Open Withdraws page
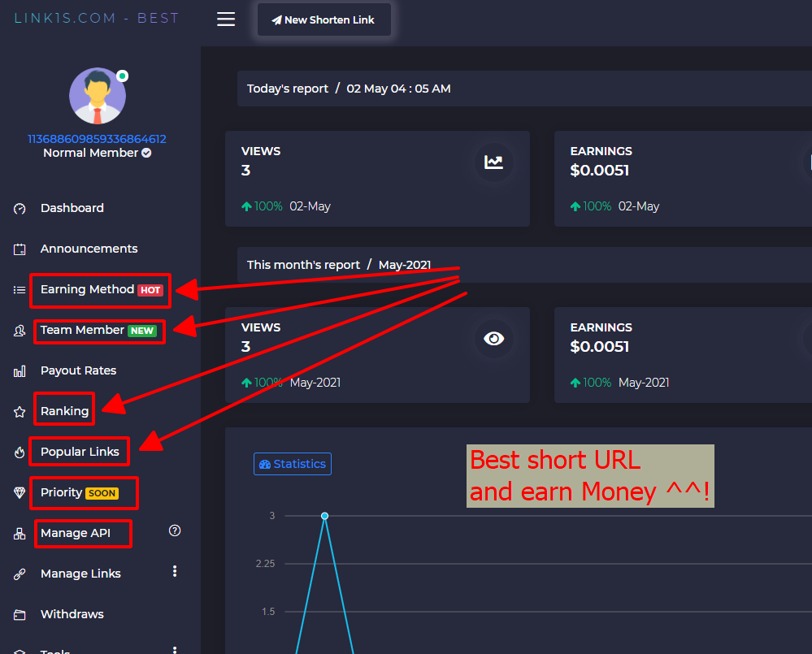 [72, 614]
